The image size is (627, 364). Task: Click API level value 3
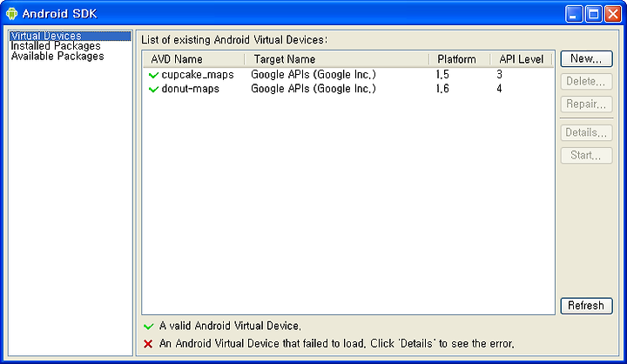click(500, 75)
